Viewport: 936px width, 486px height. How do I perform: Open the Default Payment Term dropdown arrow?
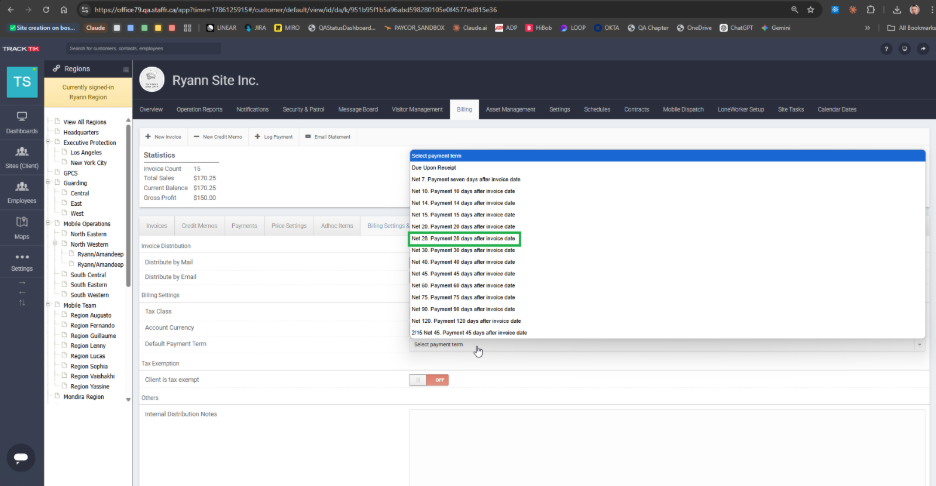pyautogui.click(x=919, y=344)
